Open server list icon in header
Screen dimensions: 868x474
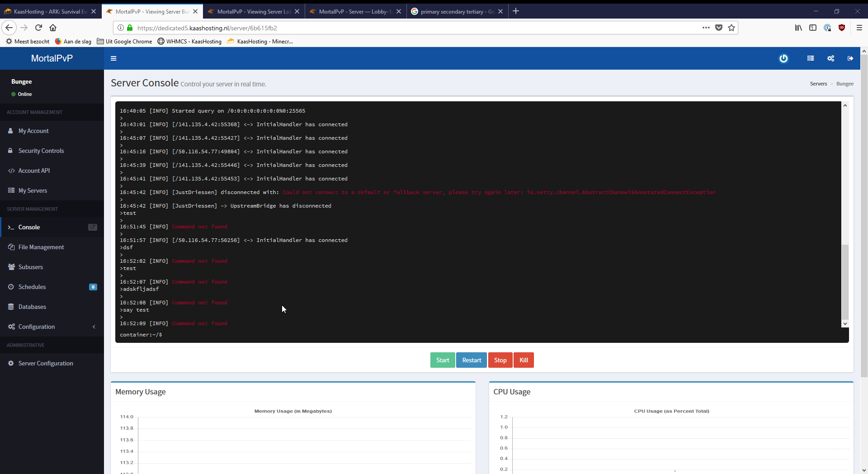tap(811, 58)
